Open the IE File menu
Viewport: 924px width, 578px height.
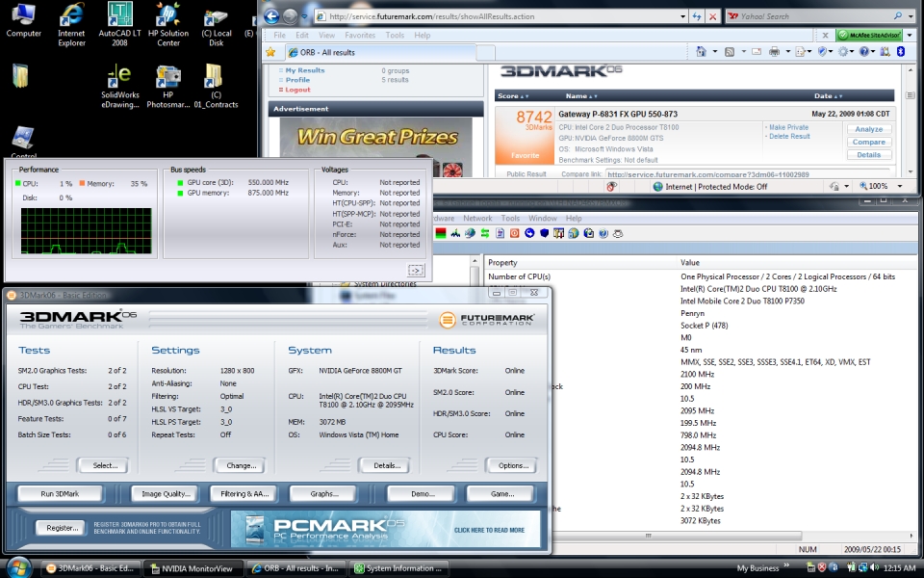coord(279,35)
